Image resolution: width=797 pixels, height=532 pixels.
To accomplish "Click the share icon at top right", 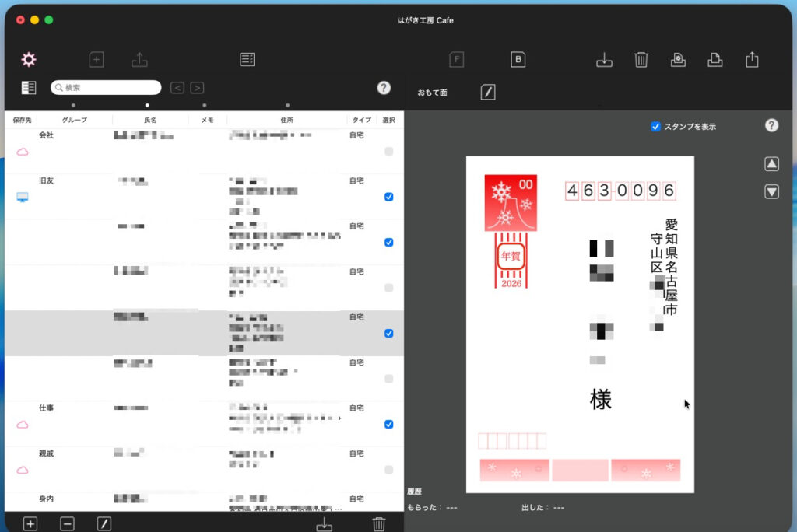I will [752, 59].
